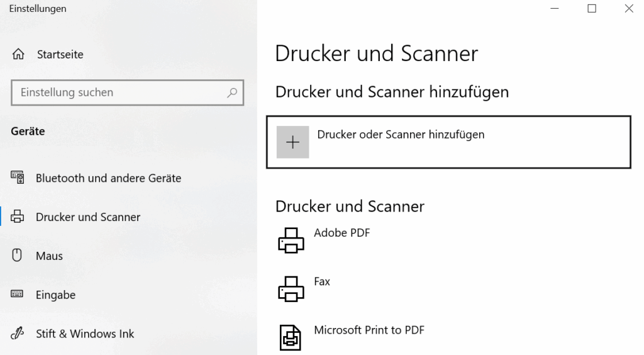The image size is (644, 355).
Task: Click the keyboard icon beside Eingabe
Action: 18,295
